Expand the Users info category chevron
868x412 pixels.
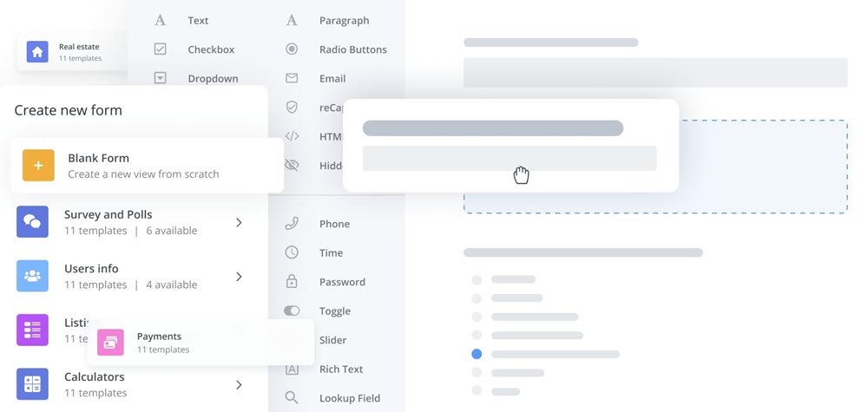coord(240,277)
